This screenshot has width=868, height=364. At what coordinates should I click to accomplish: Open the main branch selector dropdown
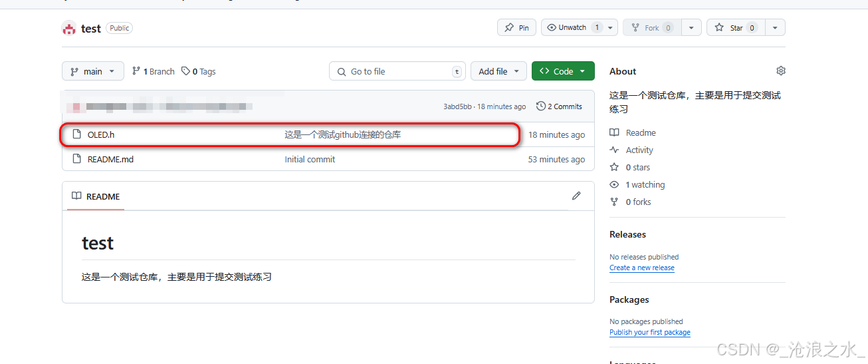[x=93, y=71]
